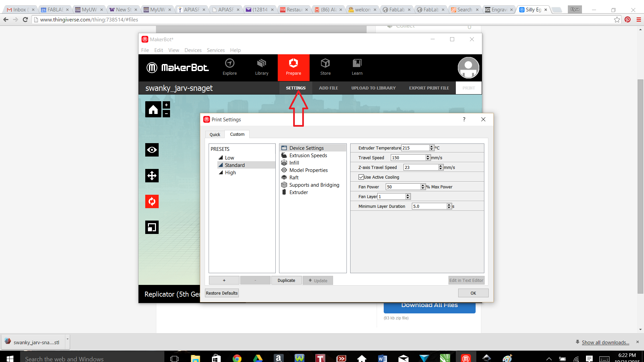Viewport: 644px width, 362px height.
Task: Open the Library section in MakerBot
Action: click(x=262, y=67)
